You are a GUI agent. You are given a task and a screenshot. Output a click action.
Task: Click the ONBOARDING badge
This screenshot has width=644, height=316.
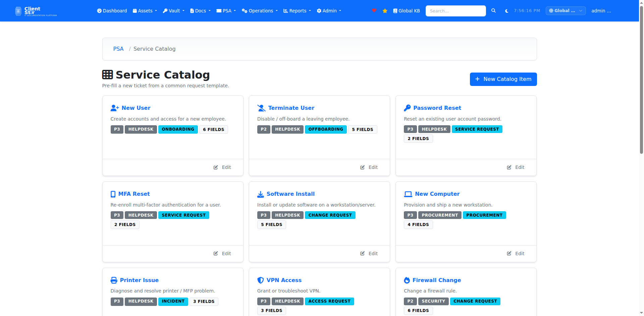(178, 129)
